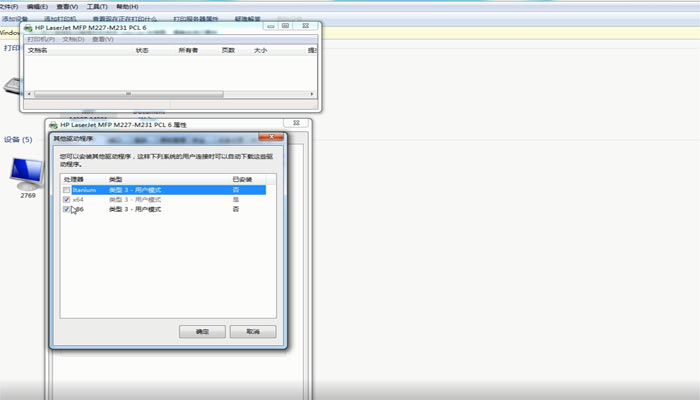Screen dimensions: 700x400
Task: Click 添加设备 in the toolbar
Action: [x=15, y=19]
